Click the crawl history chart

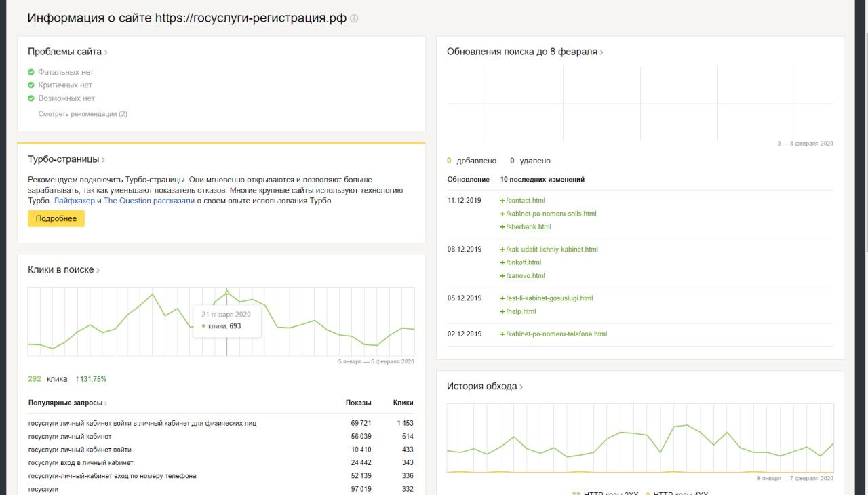[x=640, y=438]
